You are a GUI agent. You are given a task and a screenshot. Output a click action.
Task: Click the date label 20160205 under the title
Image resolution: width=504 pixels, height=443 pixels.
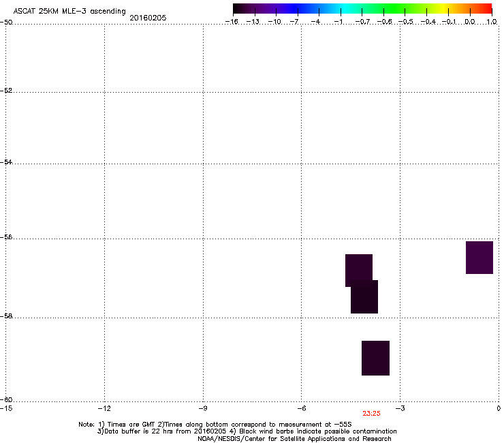pyautogui.click(x=148, y=18)
